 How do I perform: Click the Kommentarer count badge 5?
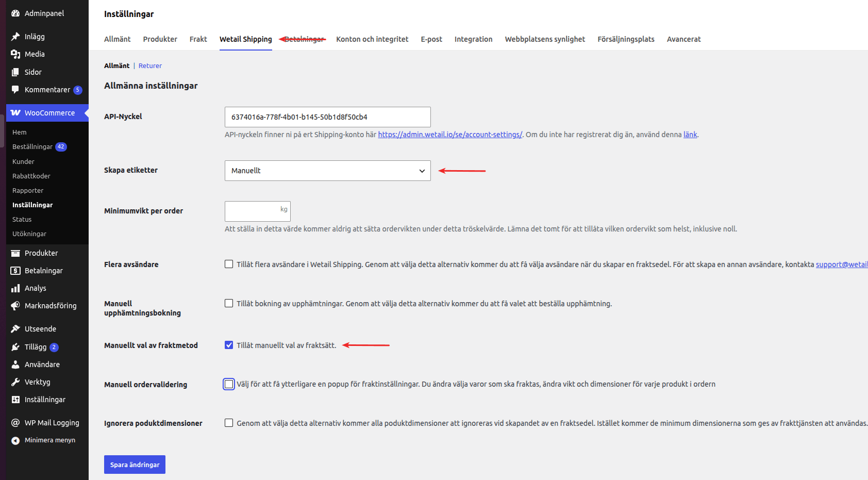point(78,90)
